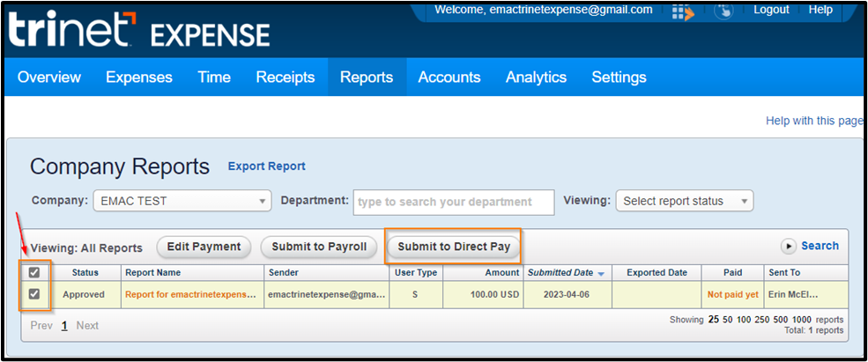Show 50 reports per page
This screenshot has height=362, width=868.
(x=729, y=320)
